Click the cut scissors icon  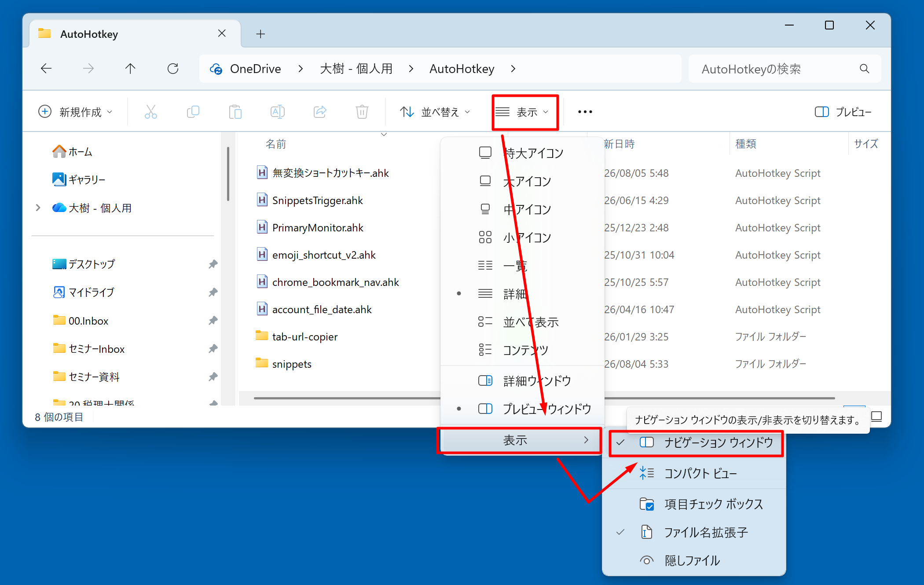(x=151, y=112)
